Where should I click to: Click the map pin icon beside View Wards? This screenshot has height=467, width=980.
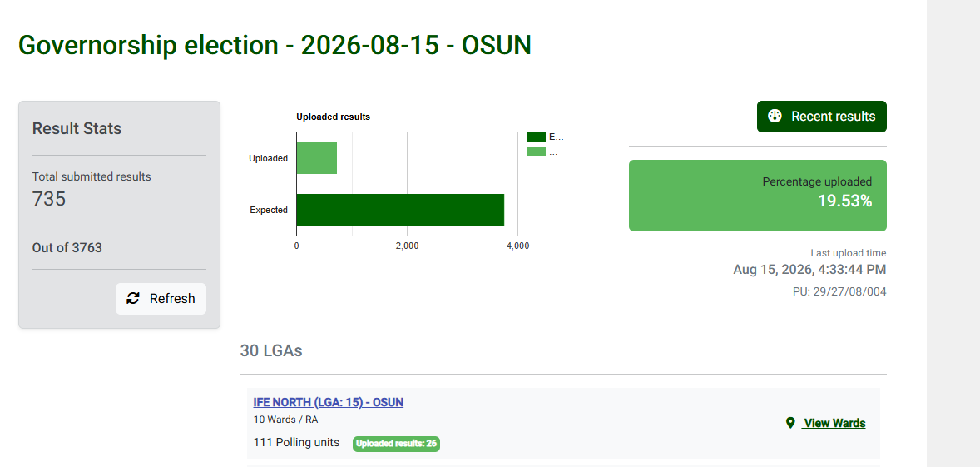click(790, 423)
